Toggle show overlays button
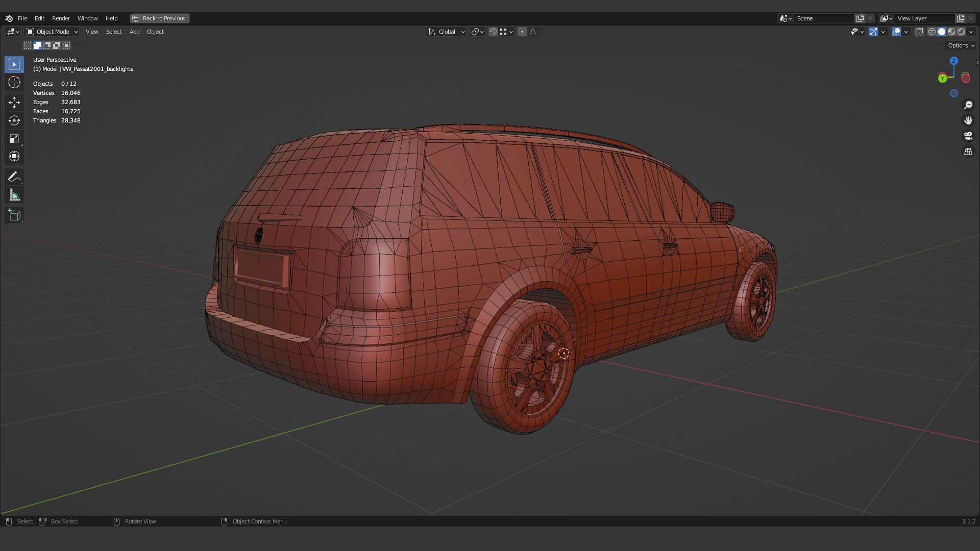Image resolution: width=980 pixels, height=551 pixels. point(896,32)
